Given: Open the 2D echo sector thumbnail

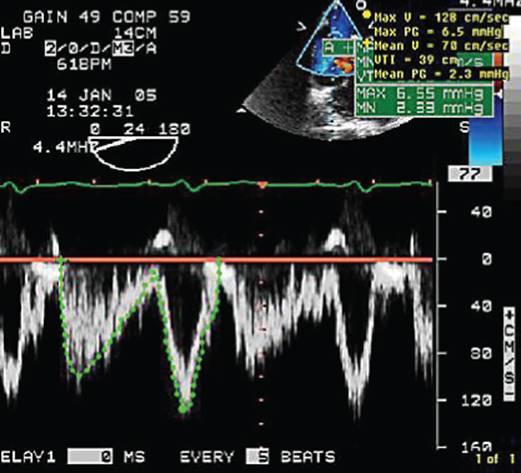Looking at the screenshot, I should click(320, 72).
